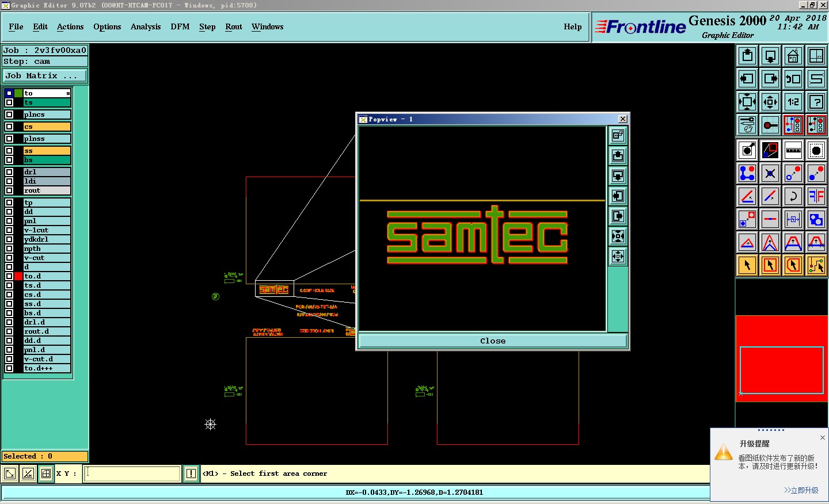The width and height of the screenshot is (829, 504).
Task: Open the Help menu
Action: tap(573, 26)
